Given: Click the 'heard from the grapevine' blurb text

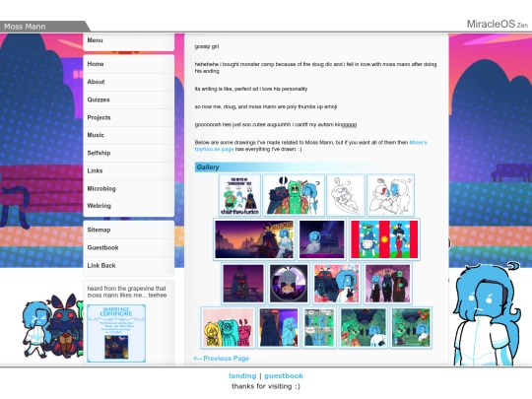Looking at the screenshot, I should tap(127, 292).
